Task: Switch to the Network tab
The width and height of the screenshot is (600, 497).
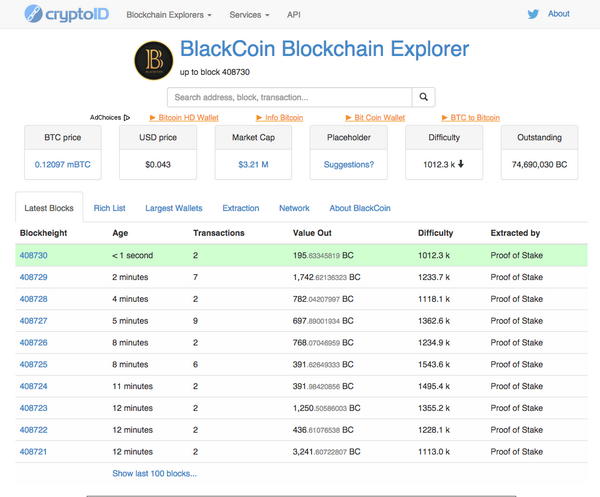Action: point(294,208)
